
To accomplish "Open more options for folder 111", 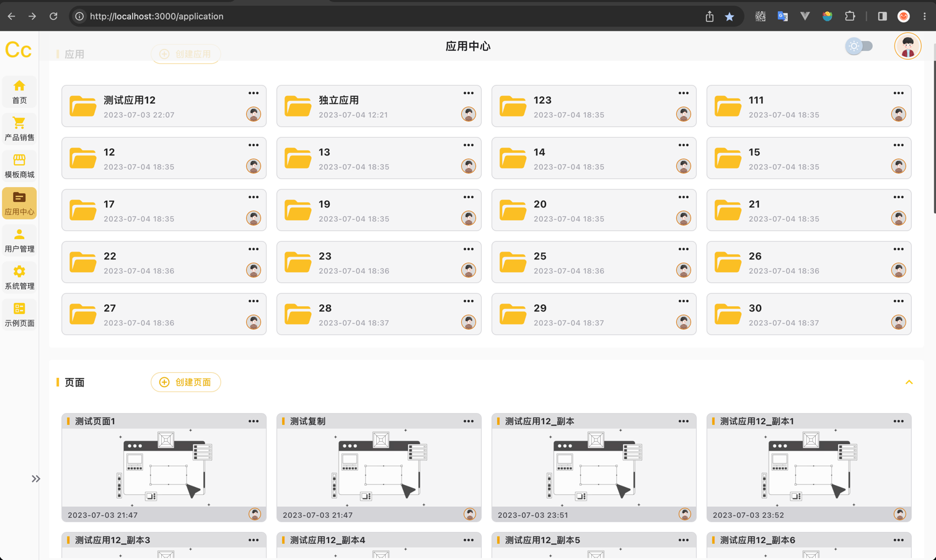I will 899,93.
